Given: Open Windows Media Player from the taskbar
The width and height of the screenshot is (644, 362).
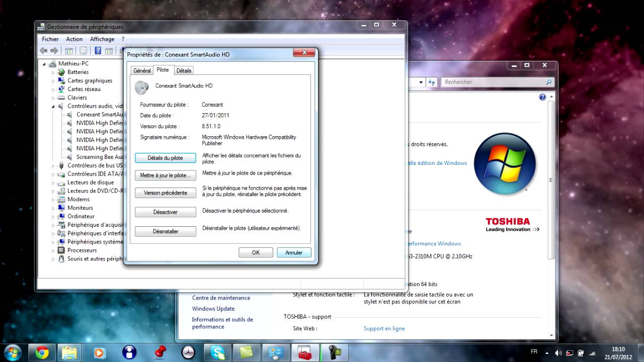Looking at the screenshot, I should [99, 352].
